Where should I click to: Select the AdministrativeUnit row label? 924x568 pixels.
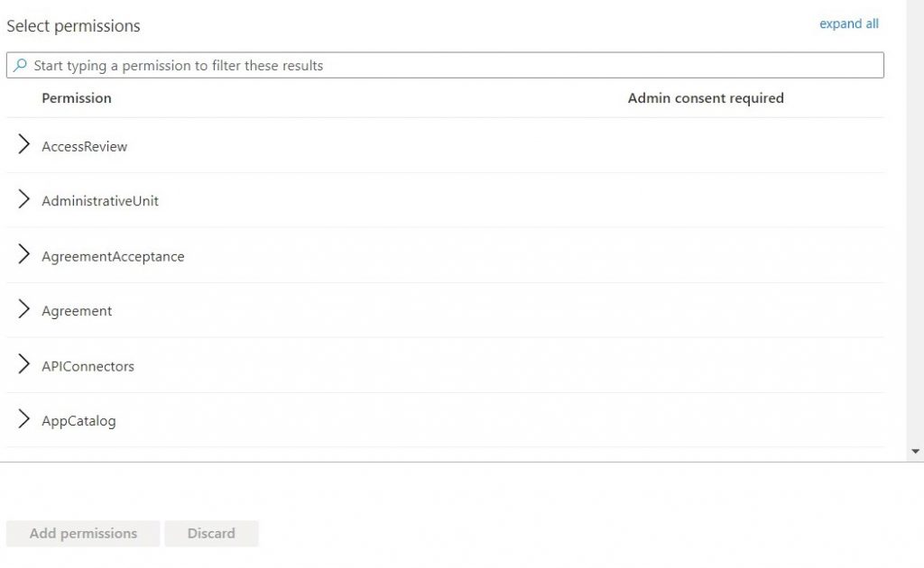click(x=99, y=201)
